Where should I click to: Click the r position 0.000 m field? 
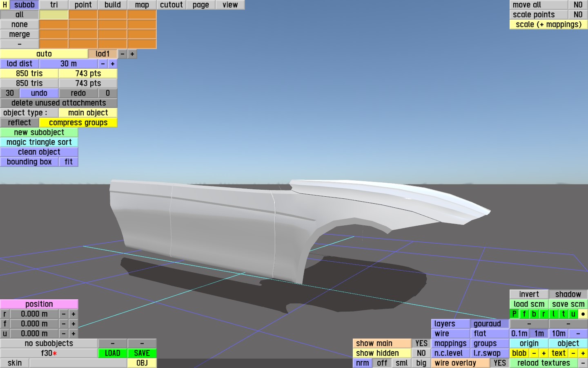coord(34,314)
